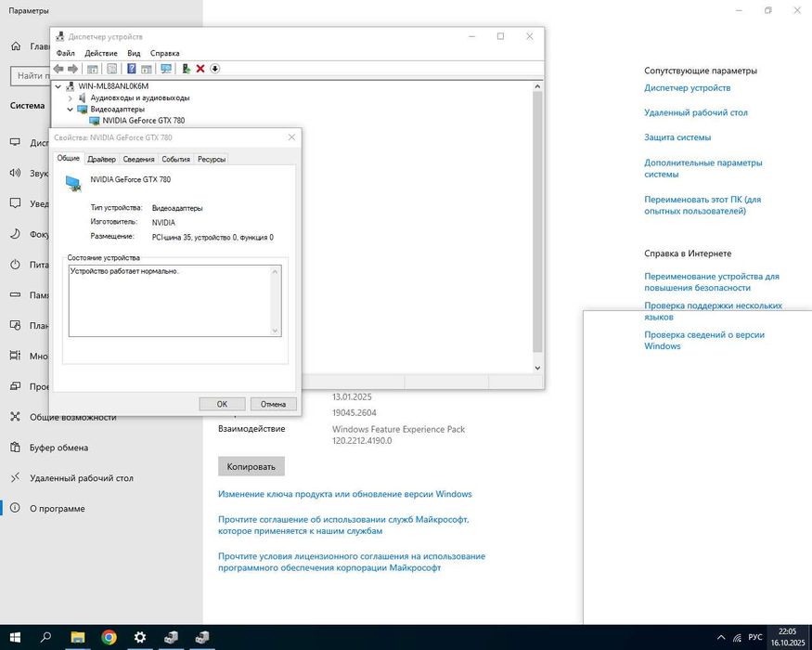Click OK in the GTX 780 properties dialog
812x650 pixels.
[x=222, y=404]
